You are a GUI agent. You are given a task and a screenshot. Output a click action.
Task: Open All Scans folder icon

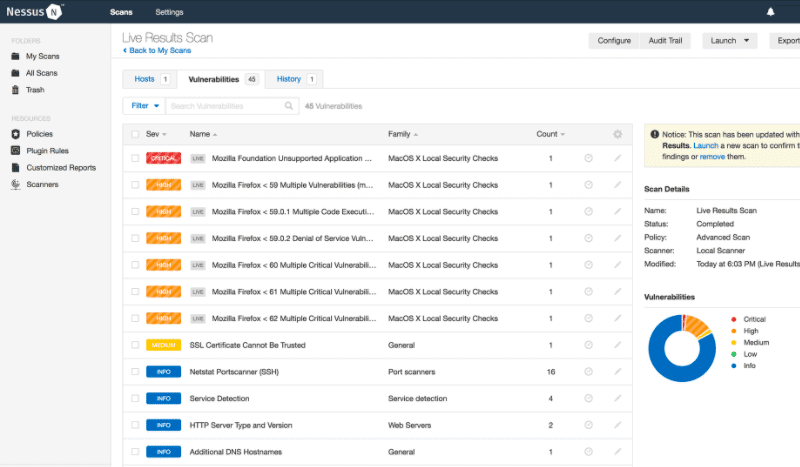(x=15, y=73)
